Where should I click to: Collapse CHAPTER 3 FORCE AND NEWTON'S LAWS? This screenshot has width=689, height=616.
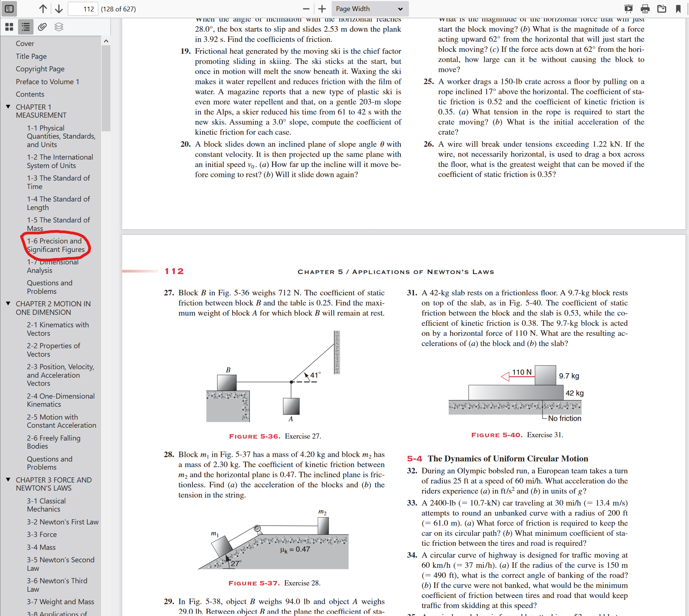[8, 479]
